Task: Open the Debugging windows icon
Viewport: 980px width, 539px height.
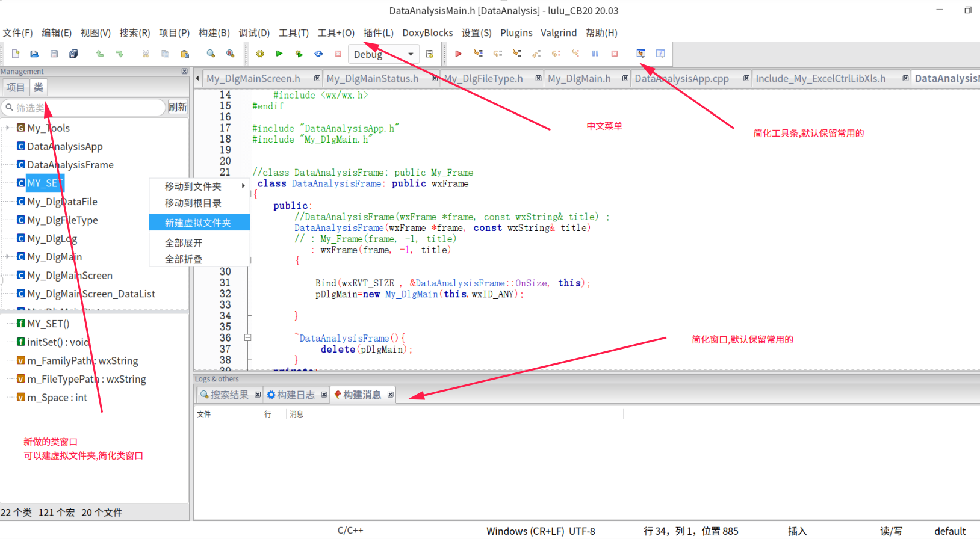Action: [641, 54]
